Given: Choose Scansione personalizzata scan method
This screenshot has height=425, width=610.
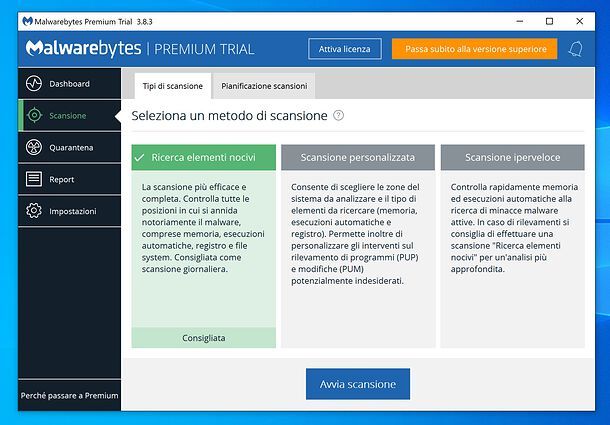Looking at the screenshot, I should tap(358, 157).
